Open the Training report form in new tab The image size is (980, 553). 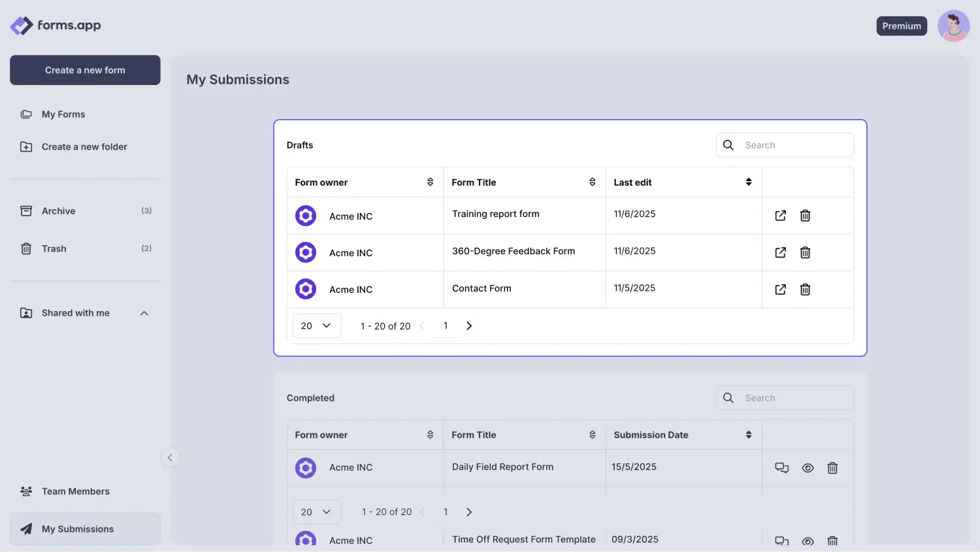point(780,215)
